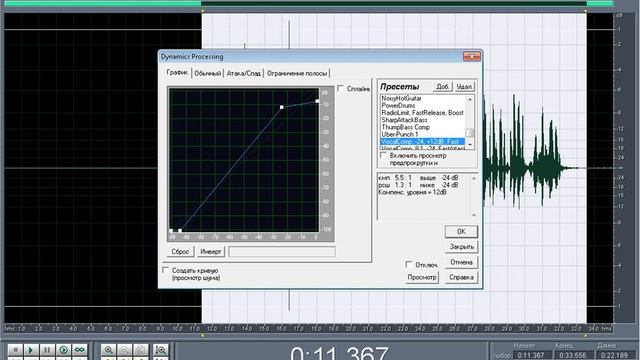Click the OK button
Viewport: 640px width, 360px height.
point(461,231)
